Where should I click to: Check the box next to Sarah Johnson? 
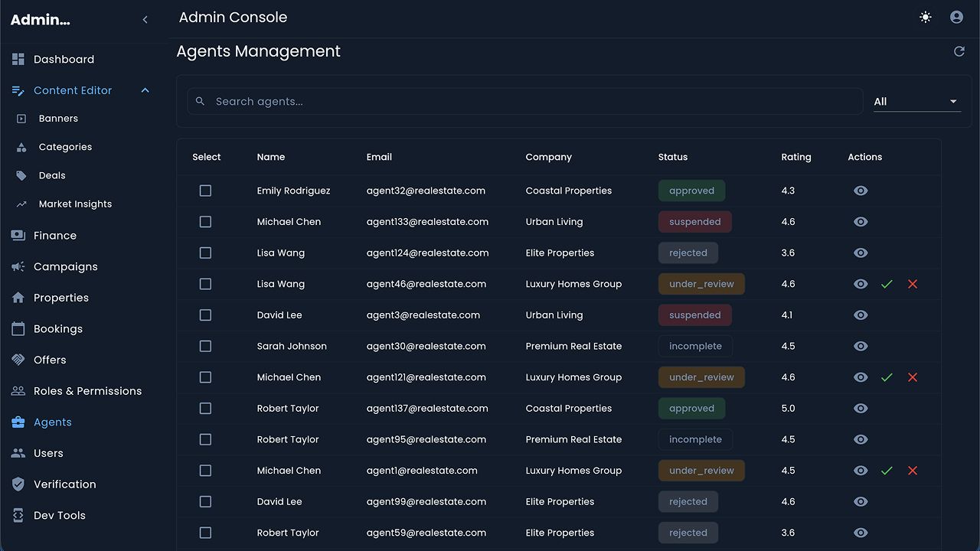coord(205,346)
